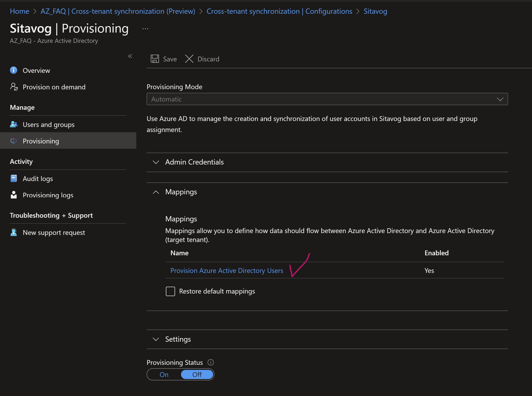Collapse the sidebar with double chevron icon
The width and height of the screenshot is (532, 396).
pos(130,56)
